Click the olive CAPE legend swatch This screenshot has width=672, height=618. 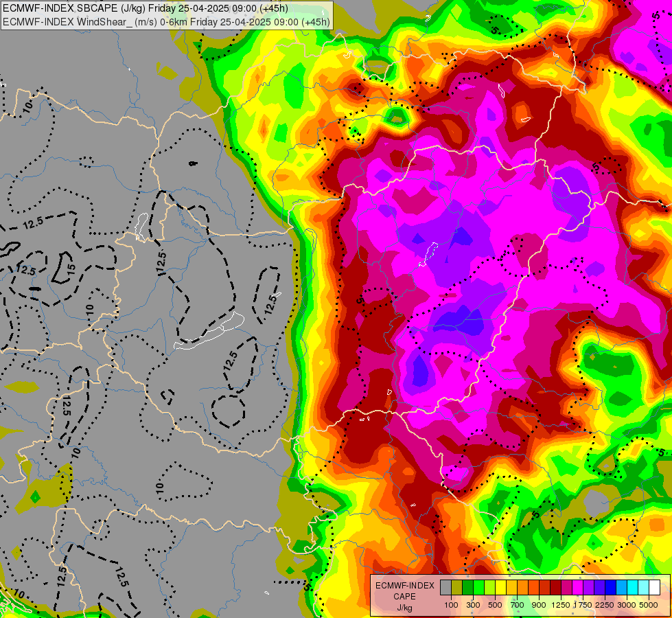pos(457,588)
